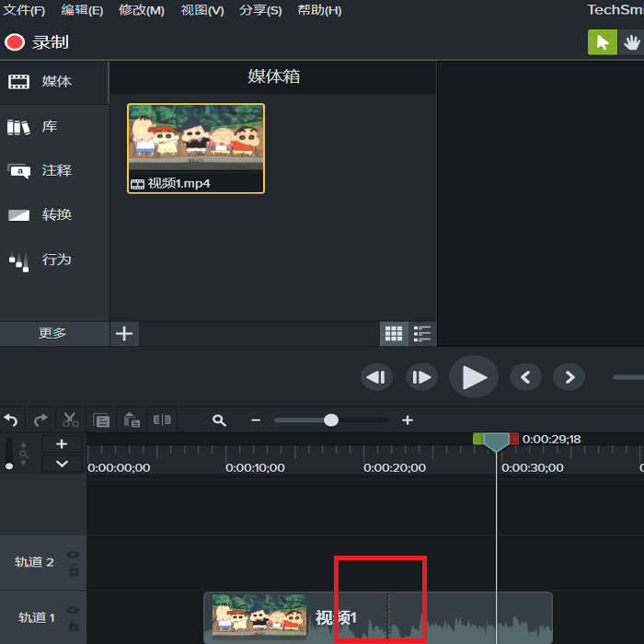
Task: Open the 分享(S) menu
Action: coord(260,10)
